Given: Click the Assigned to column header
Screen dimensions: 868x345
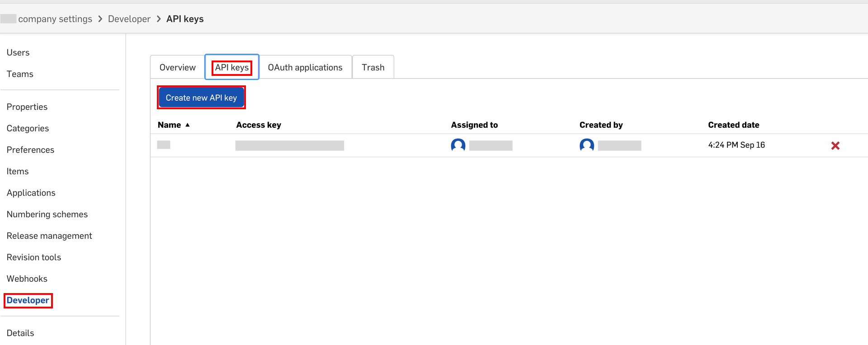Looking at the screenshot, I should (x=474, y=125).
